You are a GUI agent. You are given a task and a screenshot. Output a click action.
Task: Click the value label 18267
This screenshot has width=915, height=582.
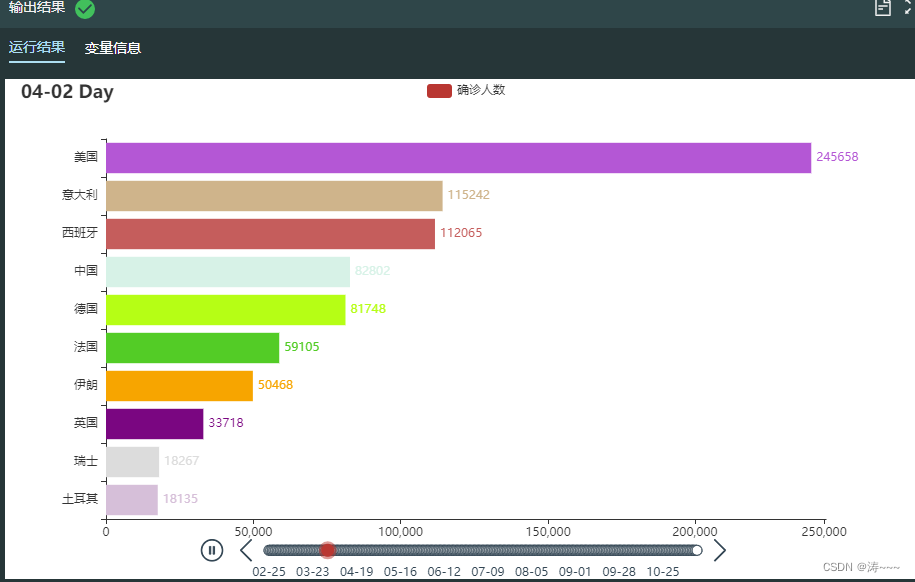[181, 461]
